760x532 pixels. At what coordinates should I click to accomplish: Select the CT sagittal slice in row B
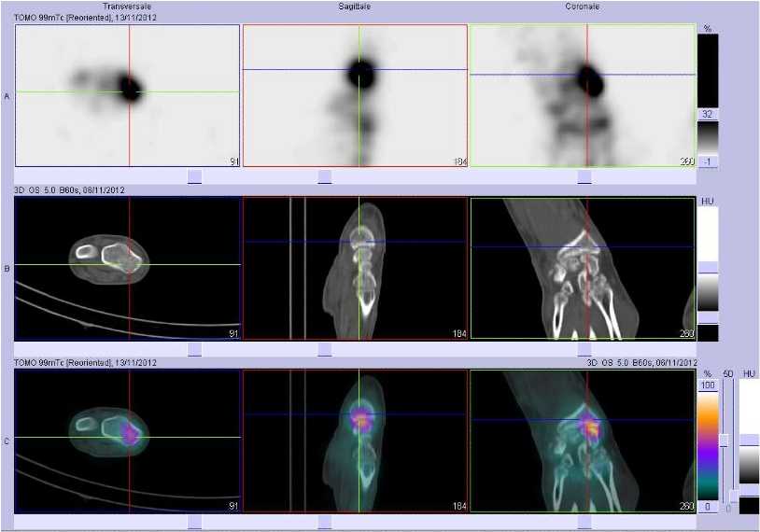(x=356, y=269)
